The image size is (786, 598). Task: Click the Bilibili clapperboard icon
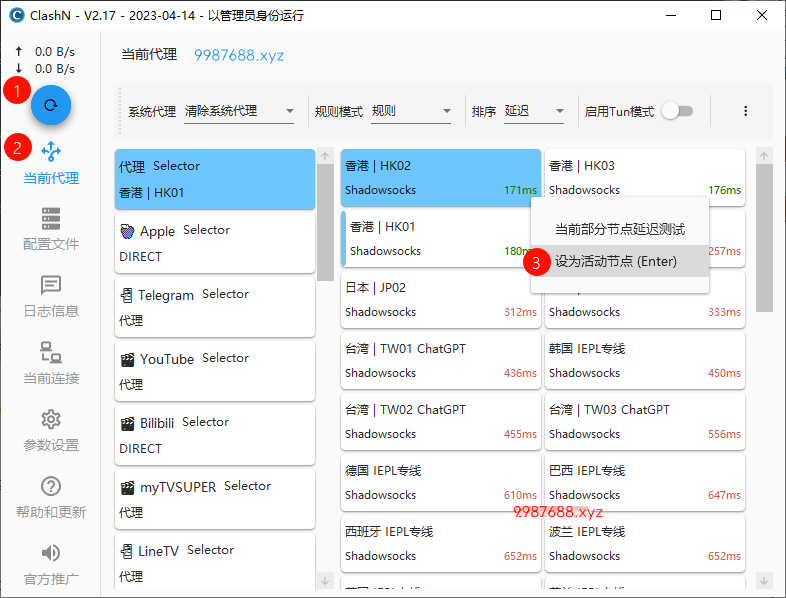point(127,424)
